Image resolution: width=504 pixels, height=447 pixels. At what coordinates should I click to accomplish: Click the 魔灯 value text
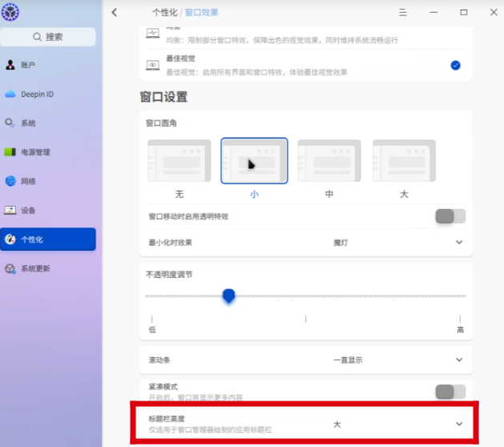(x=341, y=243)
